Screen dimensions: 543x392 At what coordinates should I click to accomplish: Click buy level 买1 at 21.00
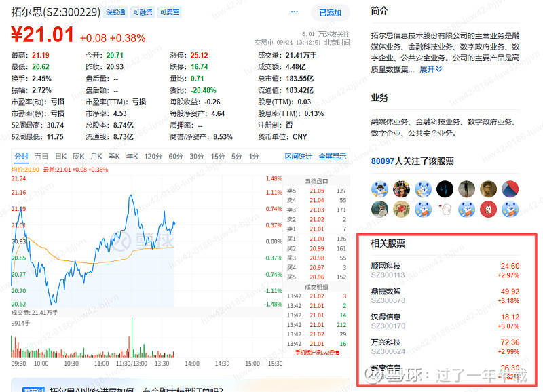pyautogui.click(x=316, y=239)
